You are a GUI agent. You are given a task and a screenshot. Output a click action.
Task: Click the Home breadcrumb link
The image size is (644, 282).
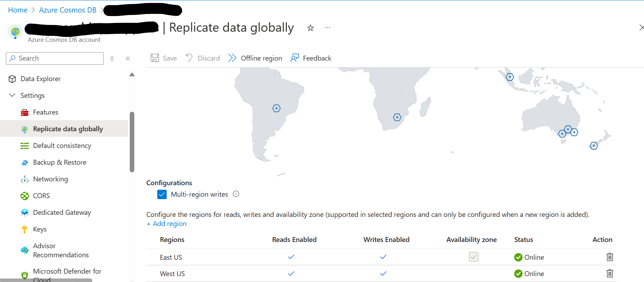point(18,10)
